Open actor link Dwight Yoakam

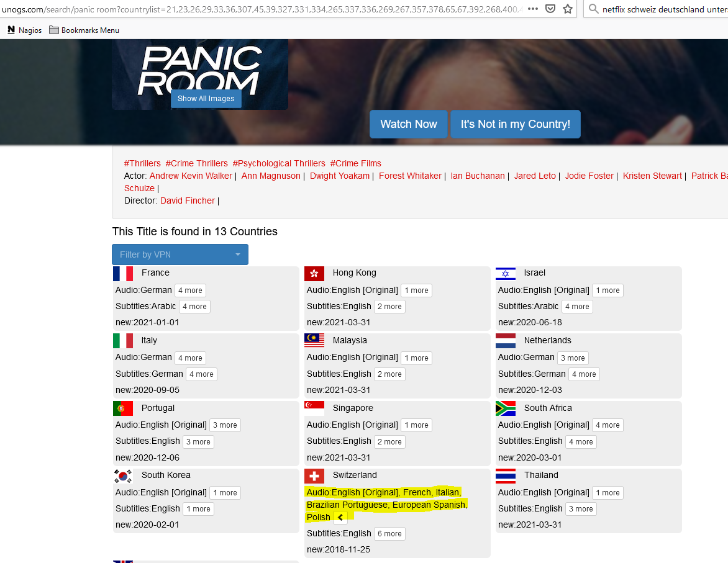pyautogui.click(x=340, y=176)
